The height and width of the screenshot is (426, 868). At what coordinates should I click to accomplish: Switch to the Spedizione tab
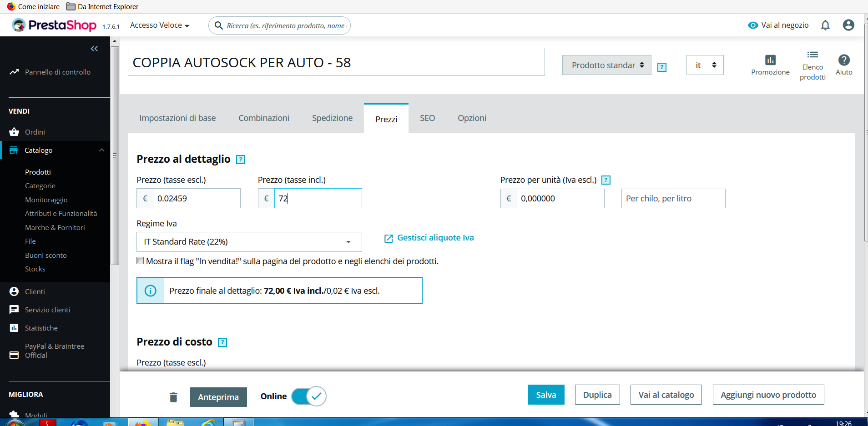pos(332,118)
